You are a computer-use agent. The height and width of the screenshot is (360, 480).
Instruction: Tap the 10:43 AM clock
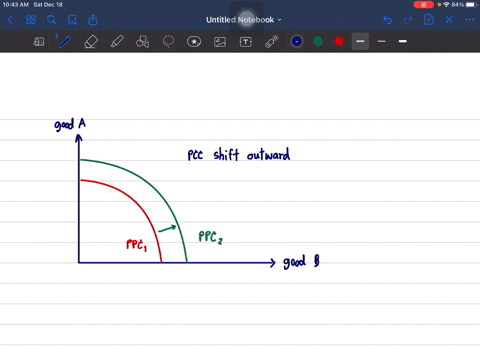click(x=16, y=5)
